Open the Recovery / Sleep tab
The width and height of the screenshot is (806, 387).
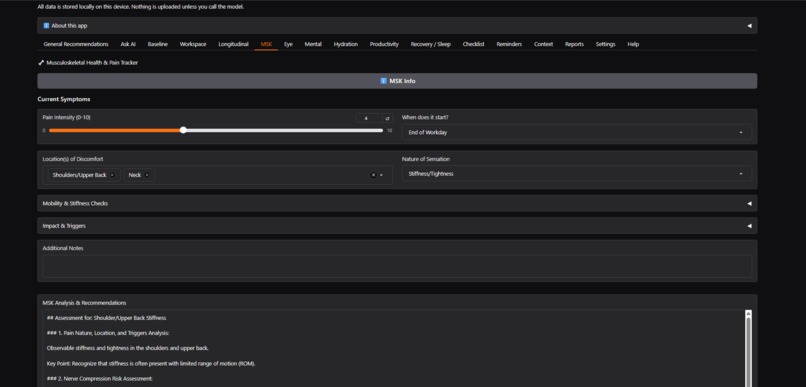pos(430,44)
